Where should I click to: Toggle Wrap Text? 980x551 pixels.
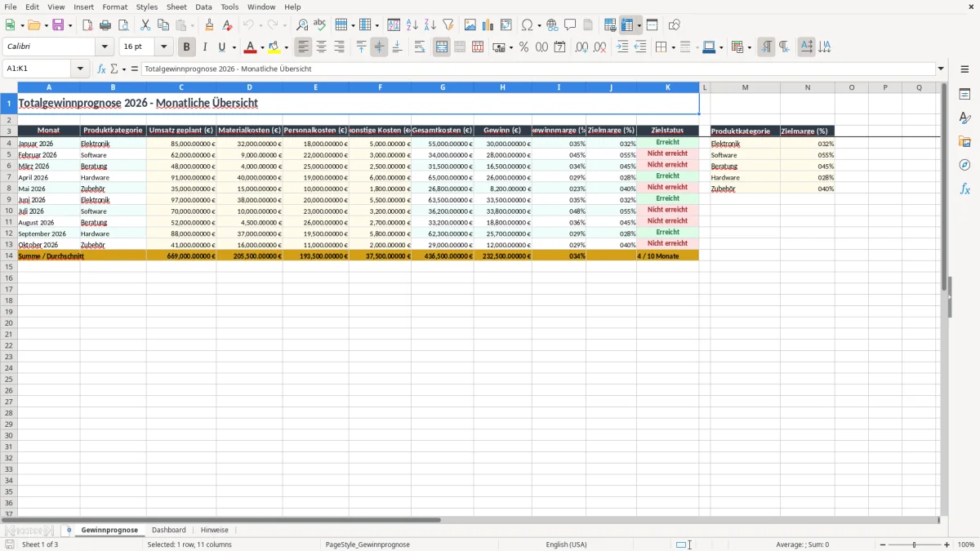click(420, 47)
